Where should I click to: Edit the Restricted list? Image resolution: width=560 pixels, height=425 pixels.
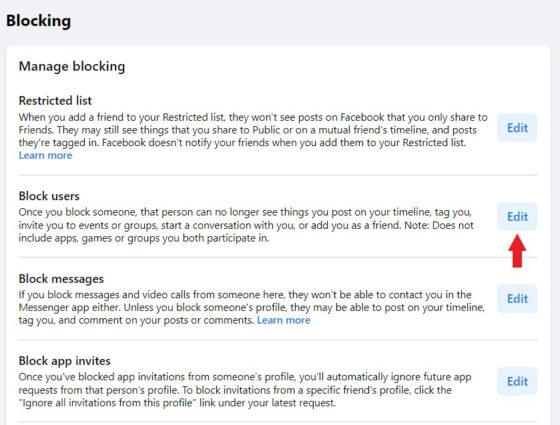(517, 128)
